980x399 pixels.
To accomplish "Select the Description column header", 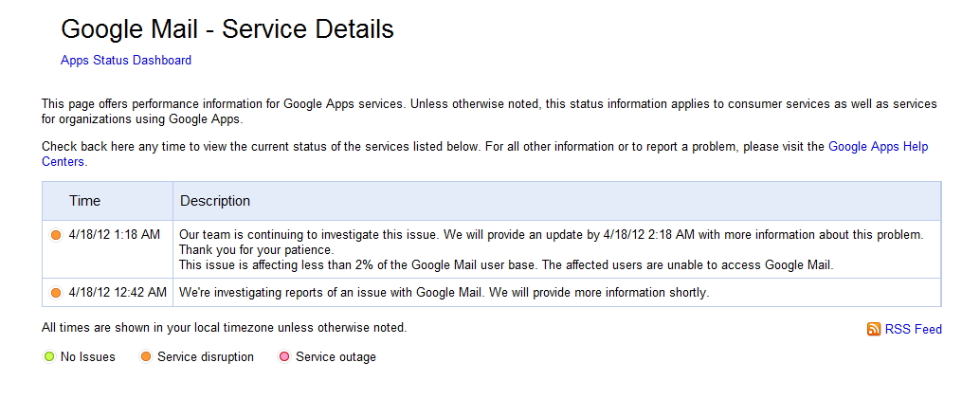I will click(215, 201).
